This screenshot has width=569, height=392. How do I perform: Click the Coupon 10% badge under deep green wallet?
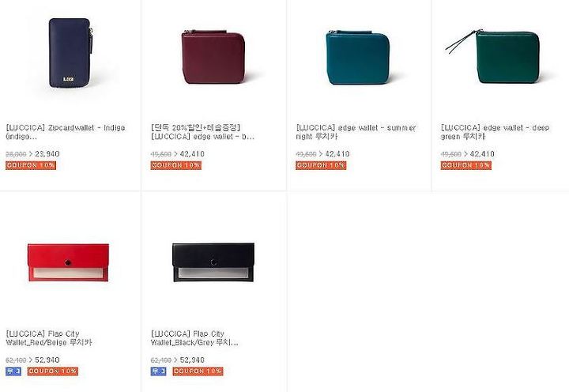click(466, 165)
